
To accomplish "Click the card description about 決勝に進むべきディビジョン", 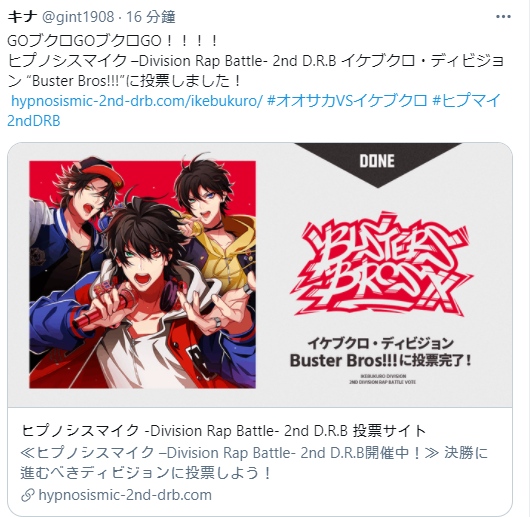I will tap(254, 463).
